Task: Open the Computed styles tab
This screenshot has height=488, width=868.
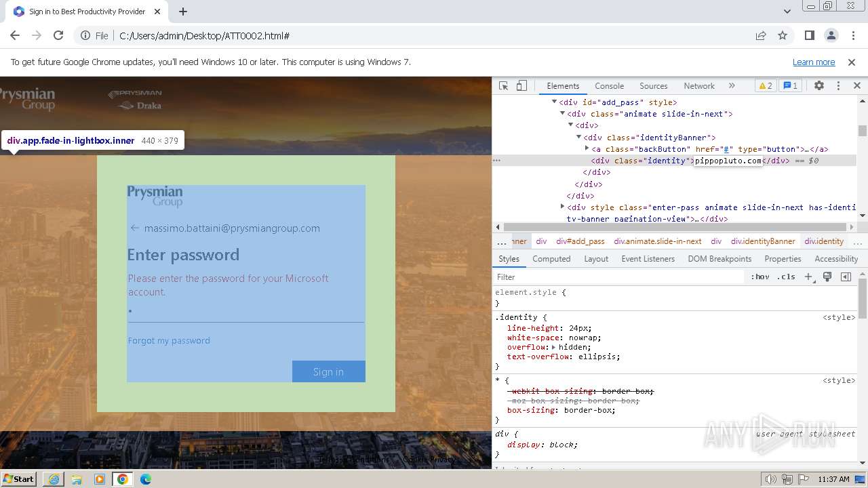Action: (x=551, y=259)
